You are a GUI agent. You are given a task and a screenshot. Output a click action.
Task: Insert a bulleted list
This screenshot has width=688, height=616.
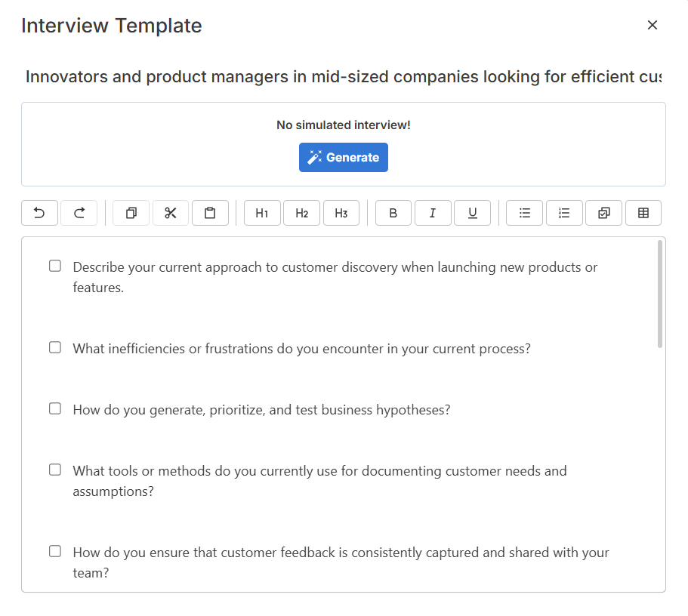click(x=525, y=213)
